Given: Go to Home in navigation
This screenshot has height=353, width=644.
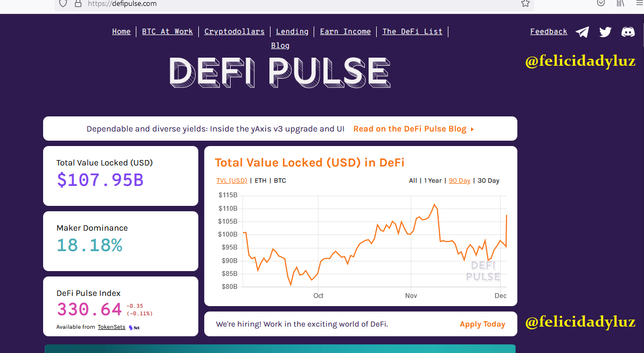Looking at the screenshot, I should 121,32.
